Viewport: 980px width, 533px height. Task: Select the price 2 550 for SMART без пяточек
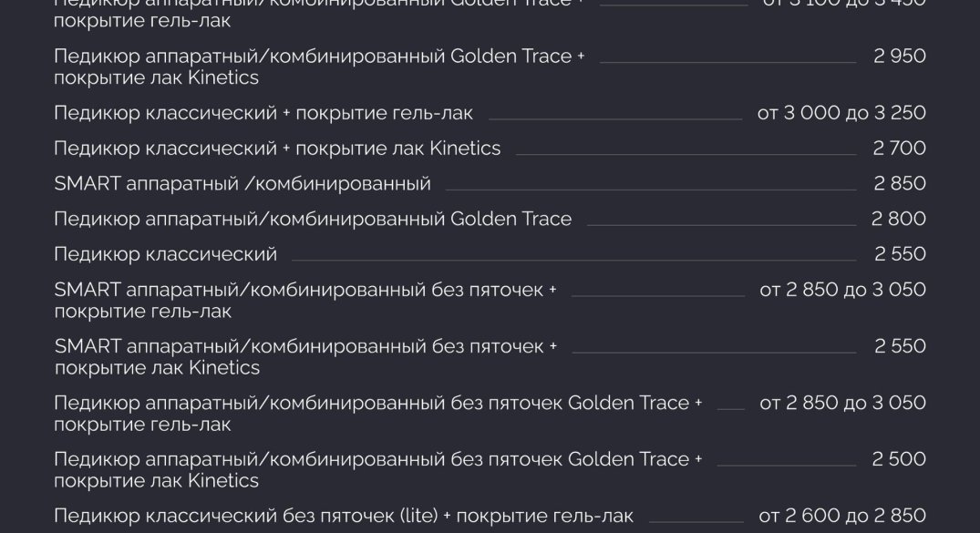pyautogui.click(x=900, y=346)
